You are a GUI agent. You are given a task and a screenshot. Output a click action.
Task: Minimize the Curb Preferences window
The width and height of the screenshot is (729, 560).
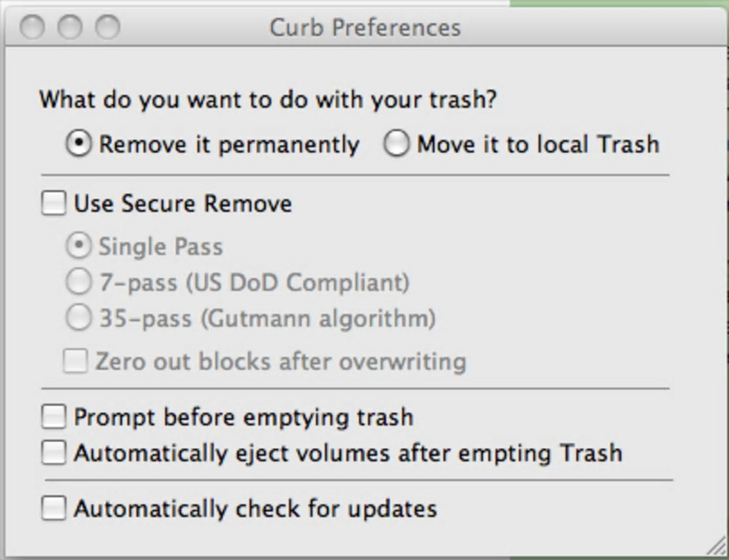click(x=70, y=28)
